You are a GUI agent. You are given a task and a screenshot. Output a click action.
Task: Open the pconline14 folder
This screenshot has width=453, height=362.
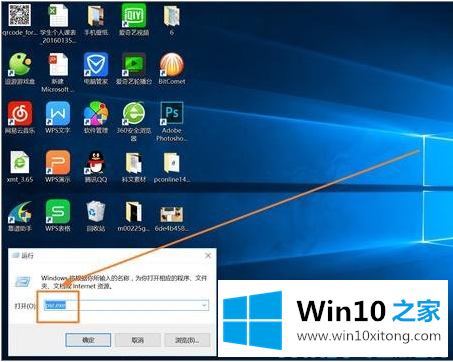click(x=172, y=166)
